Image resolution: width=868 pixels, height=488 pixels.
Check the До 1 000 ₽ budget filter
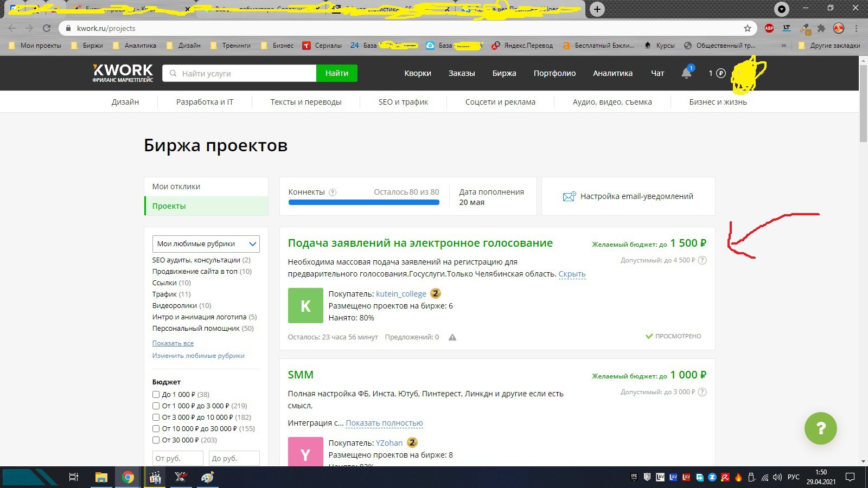coord(156,395)
